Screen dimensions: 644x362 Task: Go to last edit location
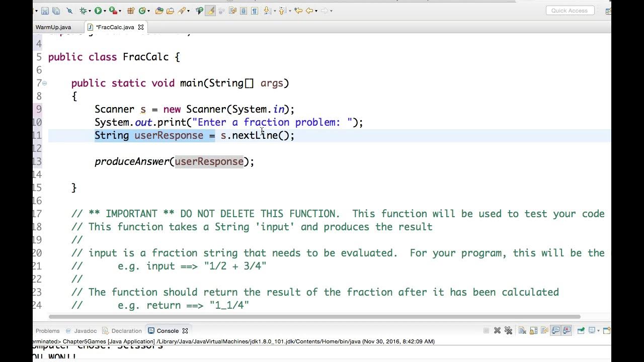pyautogui.click(x=299, y=11)
